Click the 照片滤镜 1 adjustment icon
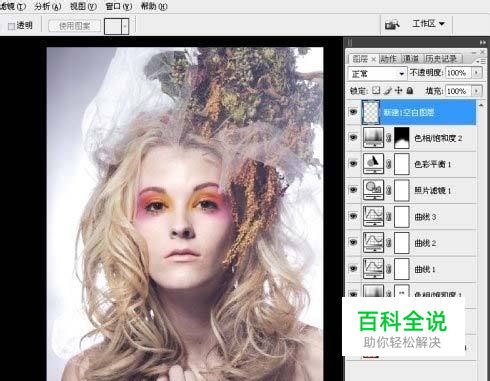The image size is (490, 381). [x=373, y=190]
